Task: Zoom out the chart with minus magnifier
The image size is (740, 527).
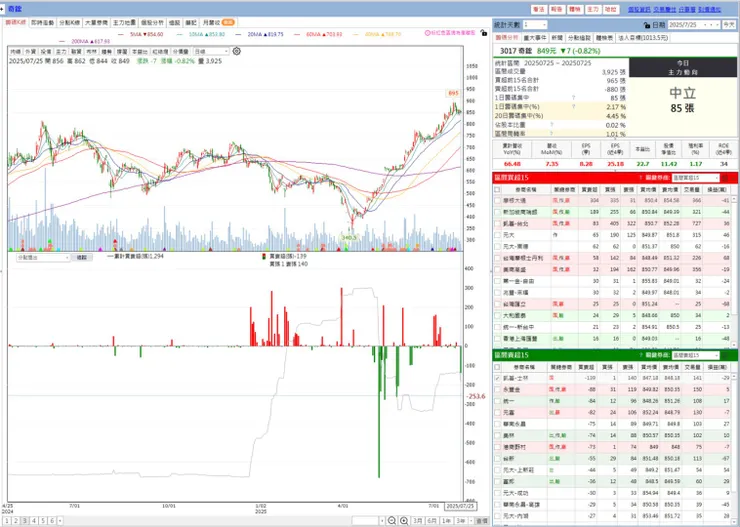Action: (392, 521)
